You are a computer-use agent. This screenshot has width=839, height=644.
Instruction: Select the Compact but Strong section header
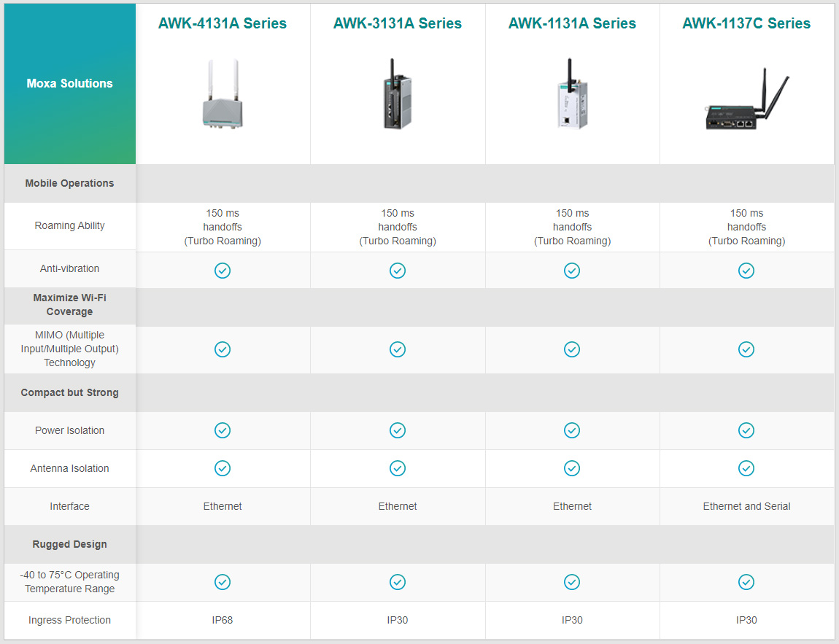click(x=69, y=392)
